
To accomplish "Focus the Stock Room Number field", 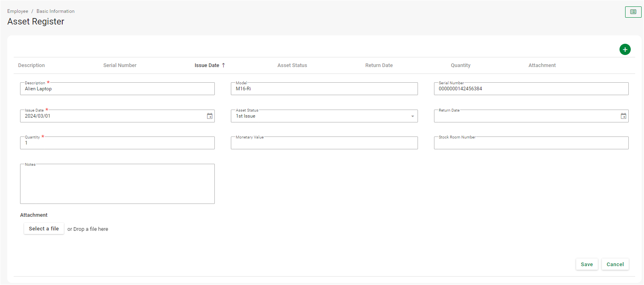I will (x=531, y=143).
